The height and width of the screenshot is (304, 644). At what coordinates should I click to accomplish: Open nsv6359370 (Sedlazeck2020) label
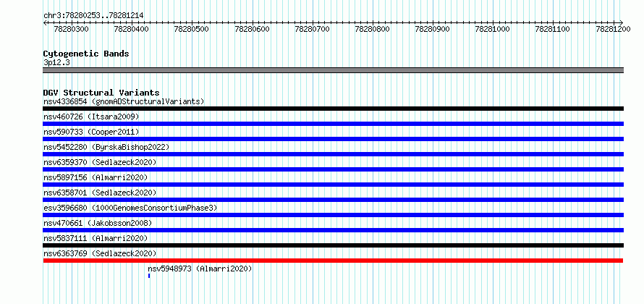(x=100, y=162)
